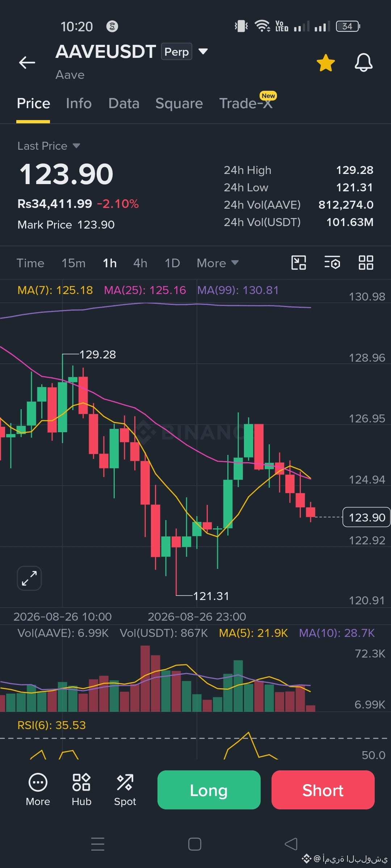Screen dimensions: 391x868
Task: Switch to the Info tab
Action: (x=79, y=103)
